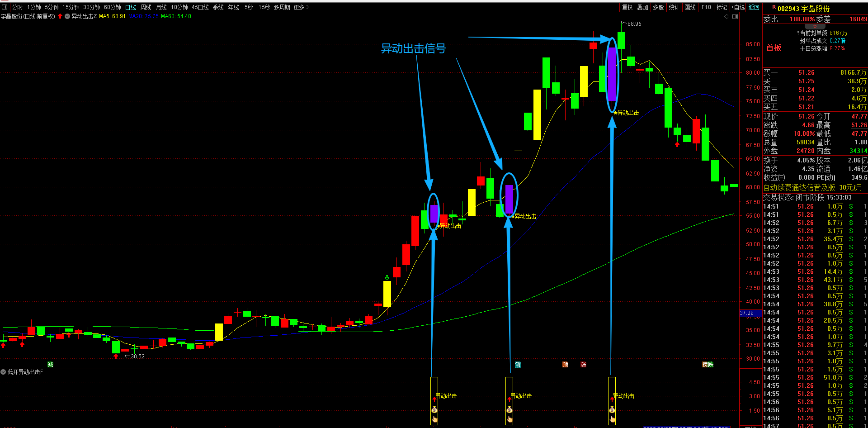868x428 pixels.
Task: Switch to the 15秒 period tab
Action: (264, 7)
